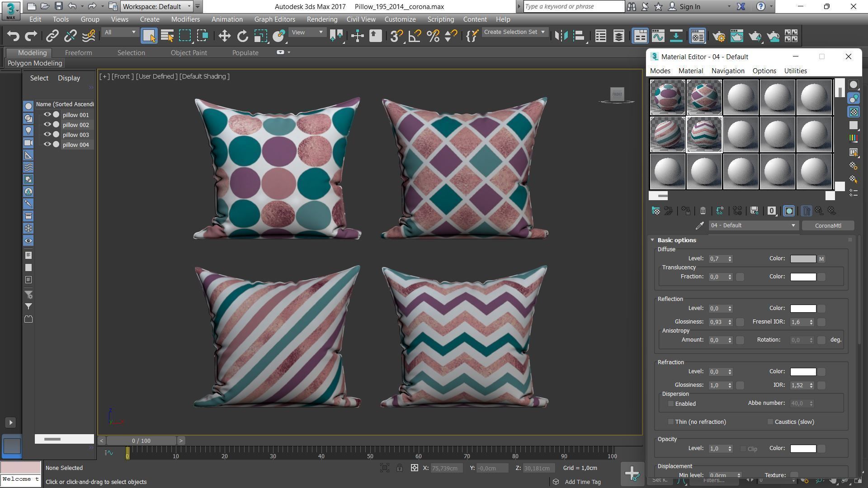Viewport: 868px width, 488px height.
Task: Open the All selection filter dropdown
Action: (119, 33)
